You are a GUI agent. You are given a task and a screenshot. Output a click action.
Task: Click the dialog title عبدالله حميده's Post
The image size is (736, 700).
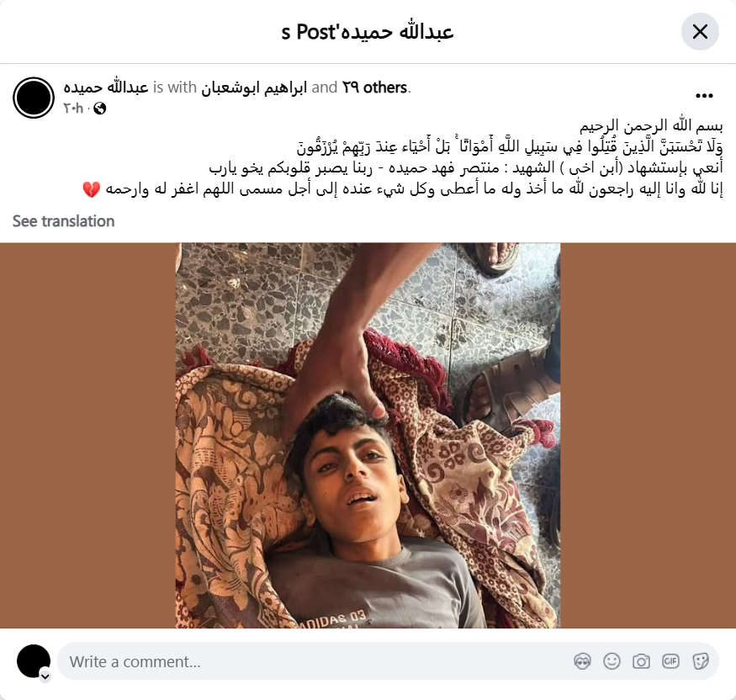[x=368, y=32]
